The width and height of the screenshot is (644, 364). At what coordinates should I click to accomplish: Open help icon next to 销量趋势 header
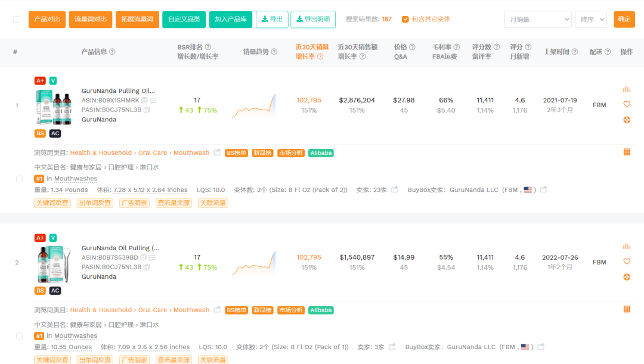[x=274, y=52]
